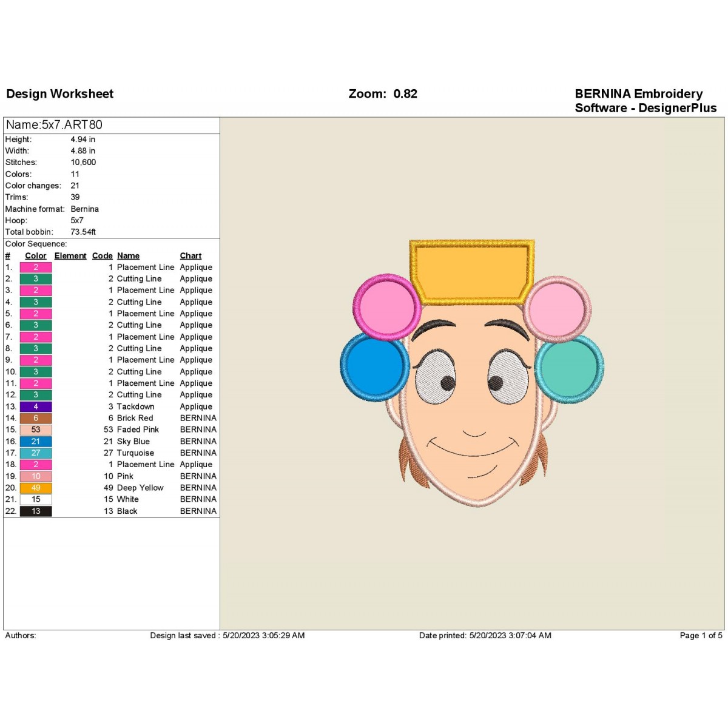Click the 'Page 1 of 5' footer text
This screenshot has width=728, height=728.
pyautogui.click(x=701, y=636)
